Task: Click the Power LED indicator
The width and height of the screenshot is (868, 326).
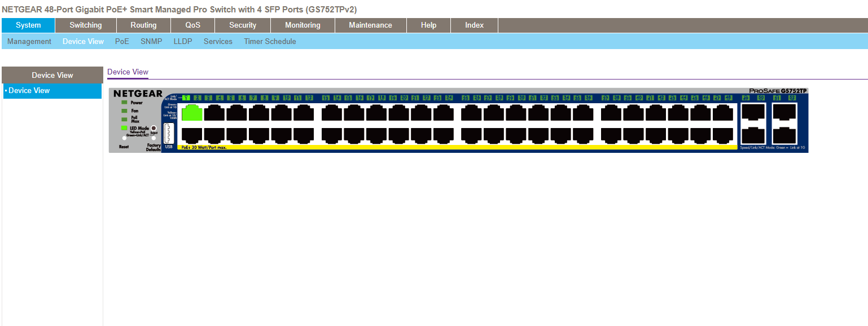Action: coord(124,103)
